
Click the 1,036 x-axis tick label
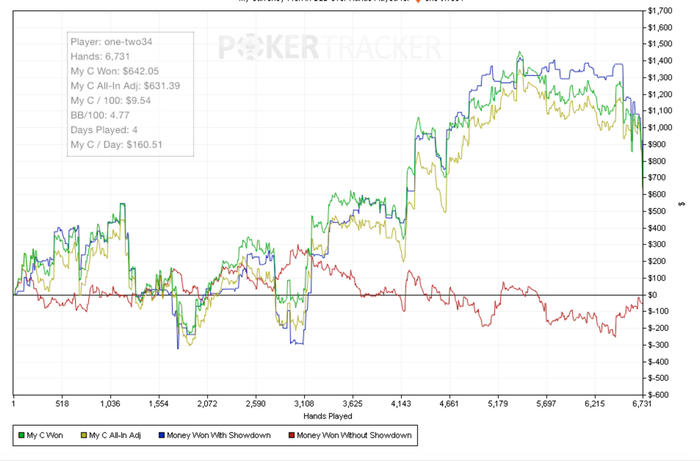click(x=110, y=404)
